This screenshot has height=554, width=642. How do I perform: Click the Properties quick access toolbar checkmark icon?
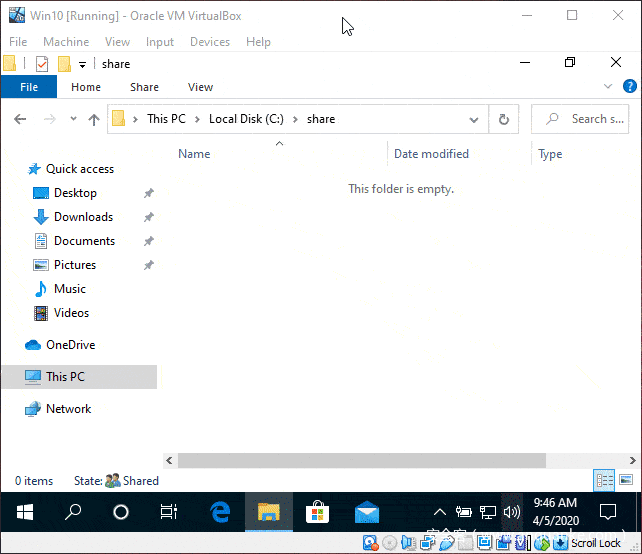tap(41, 64)
